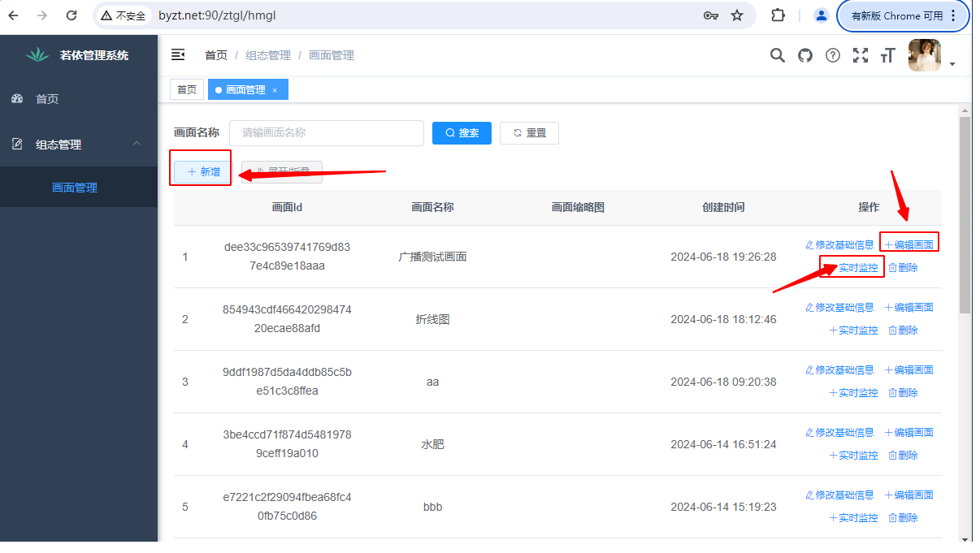
Task: Click 新增 to add a screen
Action: pyautogui.click(x=203, y=172)
